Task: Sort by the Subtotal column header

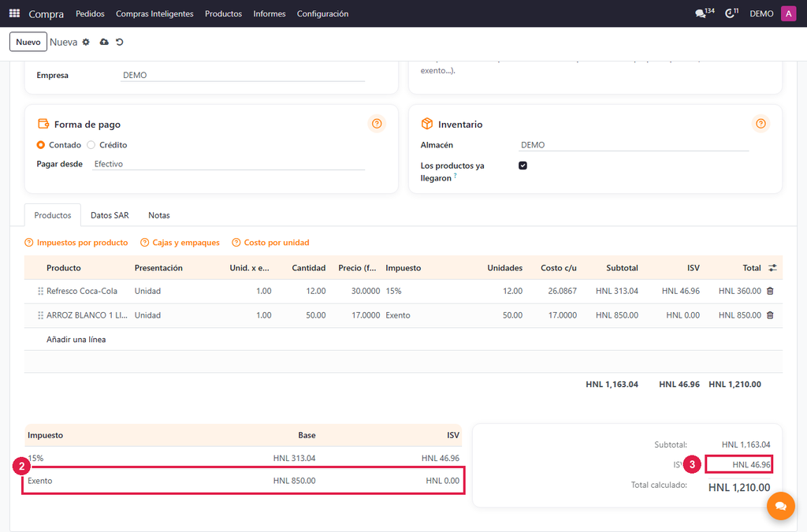Action: click(x=622, y=268)
